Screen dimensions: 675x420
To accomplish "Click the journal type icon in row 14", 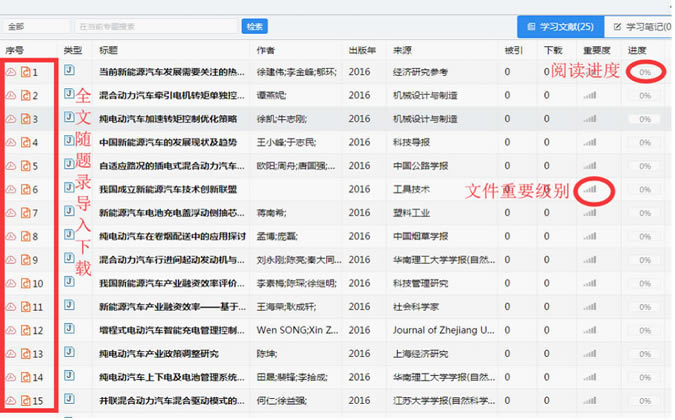I will [70, 376].
